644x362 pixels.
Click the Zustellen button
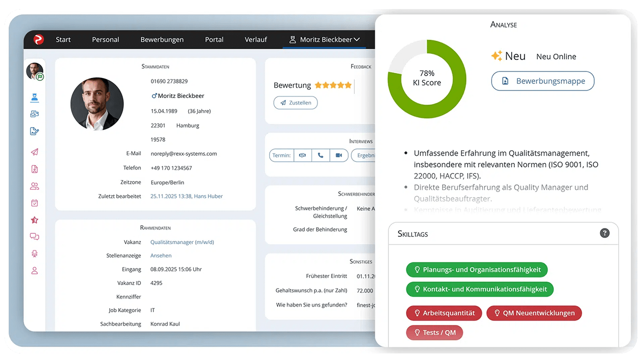[295, 103]
